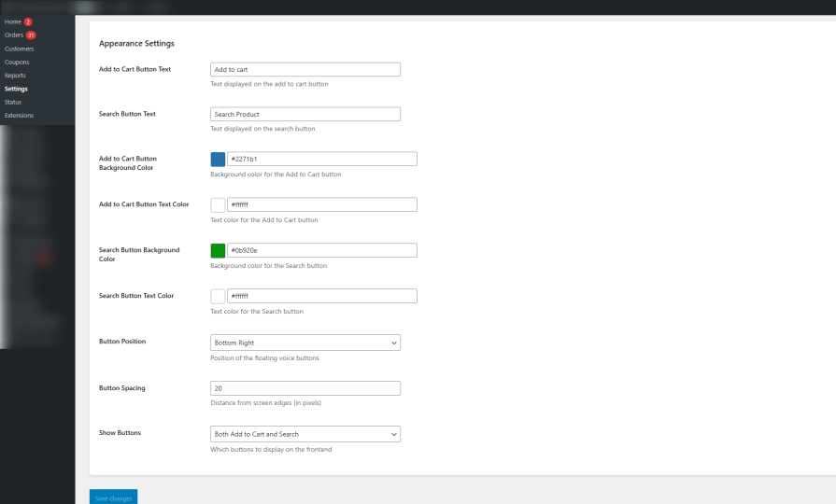This screenshot has height=504, width=836.
Task: Expand the Button Position dropdown
Action: (x=305, y=343)
